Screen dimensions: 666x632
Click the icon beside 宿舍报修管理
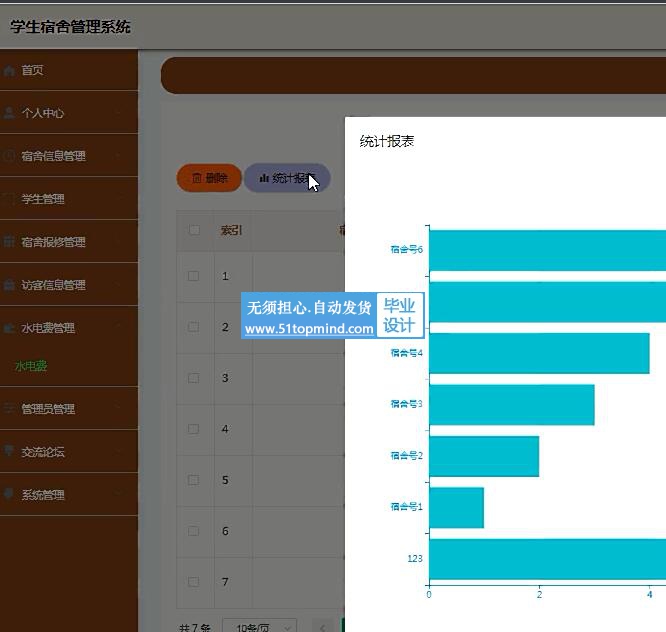(x=10, y=242)
